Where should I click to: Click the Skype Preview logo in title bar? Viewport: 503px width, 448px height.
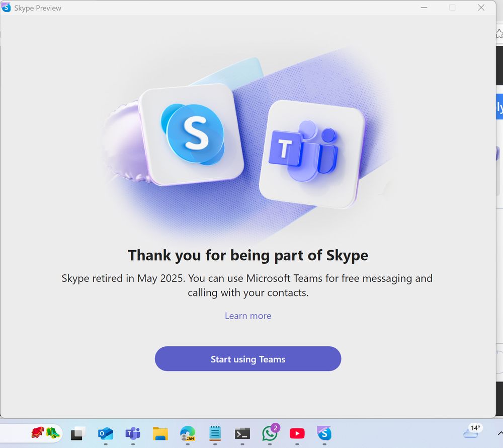click(x=6, y=8)
